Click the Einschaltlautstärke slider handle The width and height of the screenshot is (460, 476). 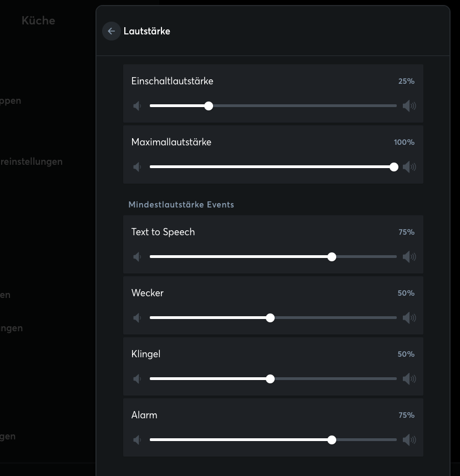pos(209,106)
